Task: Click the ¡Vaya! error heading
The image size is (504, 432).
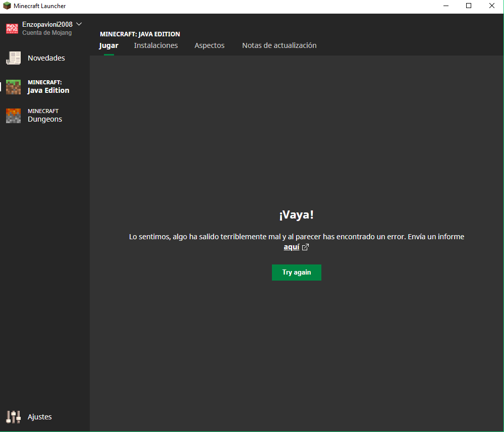Action: [x=296, y=214]
